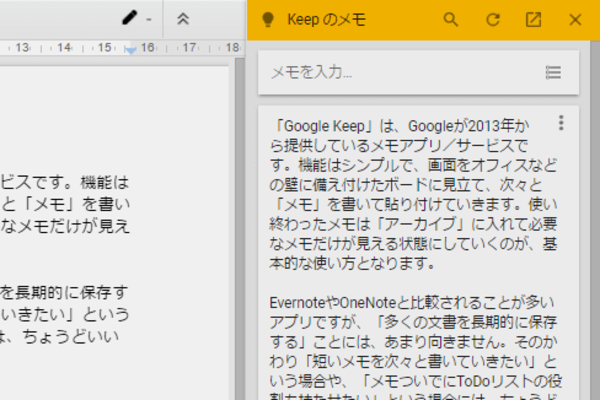Viewport: 600px width, 400px height.
Task: Click document text いきたい」という
Action: tap(65, 314)
